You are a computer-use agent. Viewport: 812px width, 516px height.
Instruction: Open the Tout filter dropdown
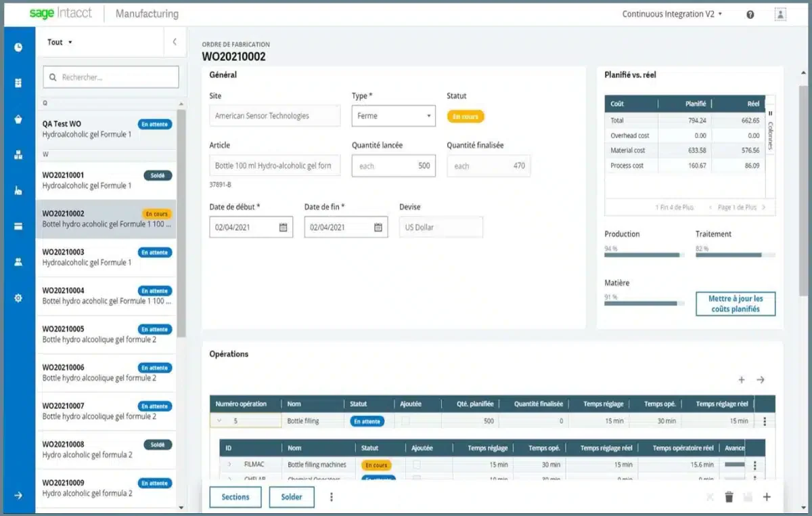[x=60, y=42]
